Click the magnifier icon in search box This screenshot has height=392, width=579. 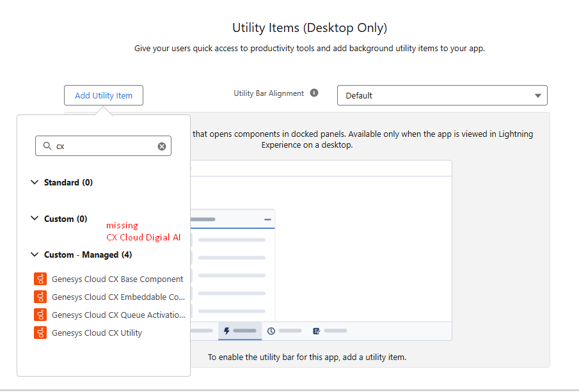(x=47, y=146)
